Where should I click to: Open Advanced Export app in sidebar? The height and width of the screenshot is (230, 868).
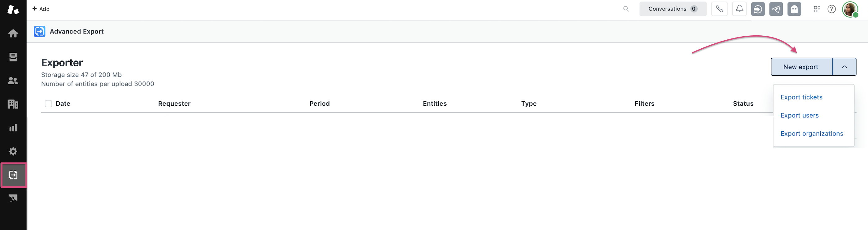point(14,175)
